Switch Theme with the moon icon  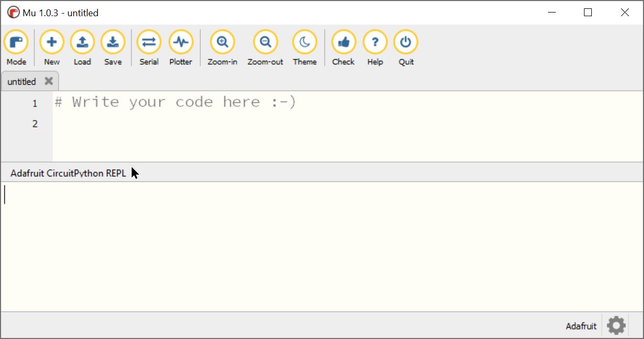(x=305, y=48)
